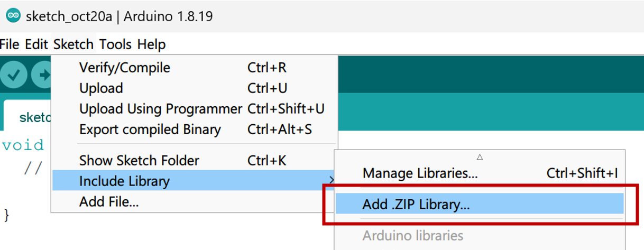Choose Export compiled Binary
644x250 pixels.
coord(150,129)
